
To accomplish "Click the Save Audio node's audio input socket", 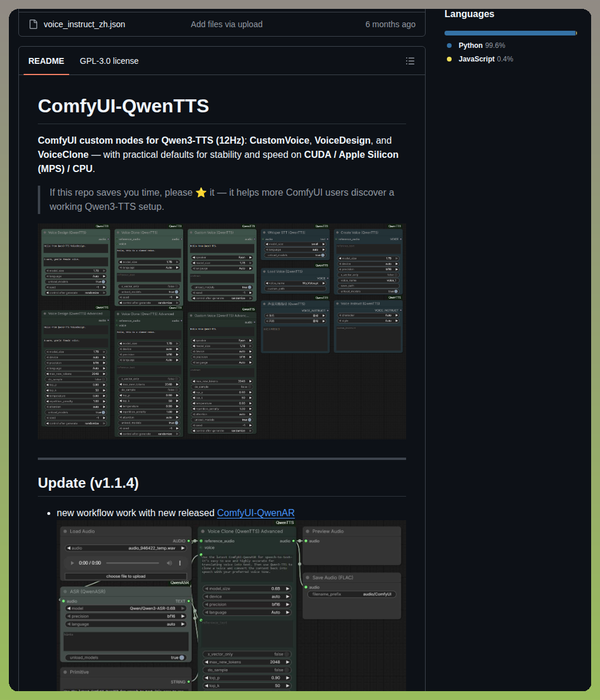I will (306, 588).
